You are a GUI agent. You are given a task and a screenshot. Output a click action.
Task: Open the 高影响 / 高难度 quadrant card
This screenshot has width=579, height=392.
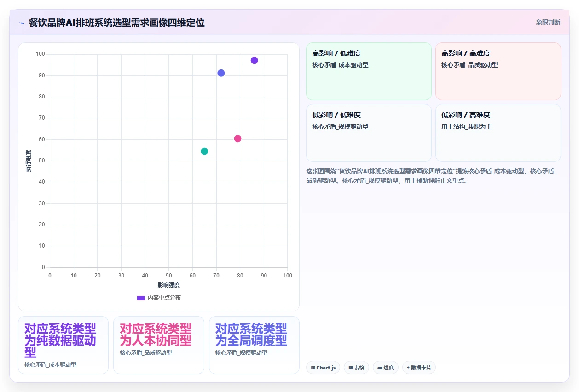coord(498,71)
